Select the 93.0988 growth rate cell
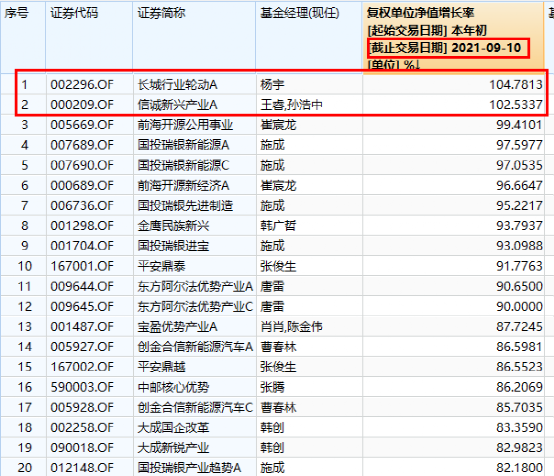This screenshot has height=476, width=554. click(519, 246)
